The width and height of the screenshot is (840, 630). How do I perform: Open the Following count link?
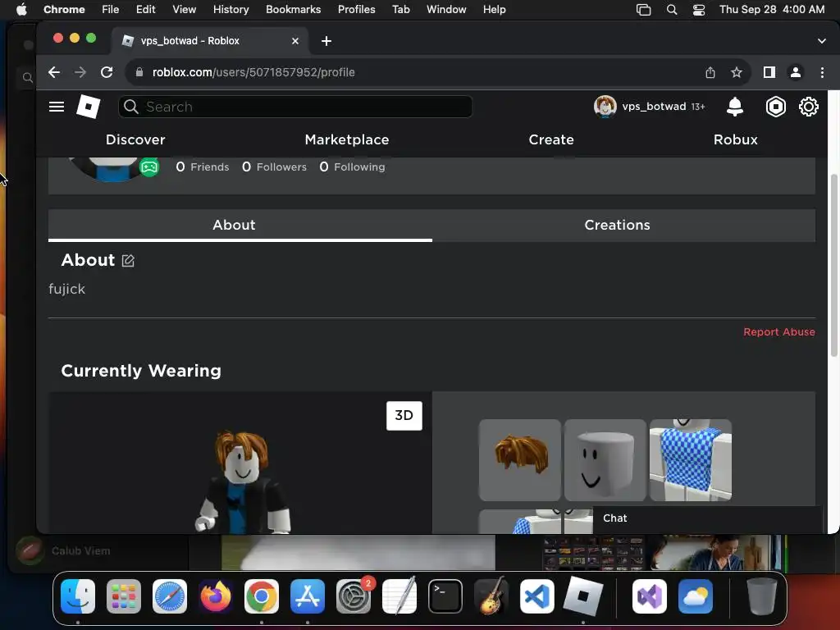(x=352, y=167)
